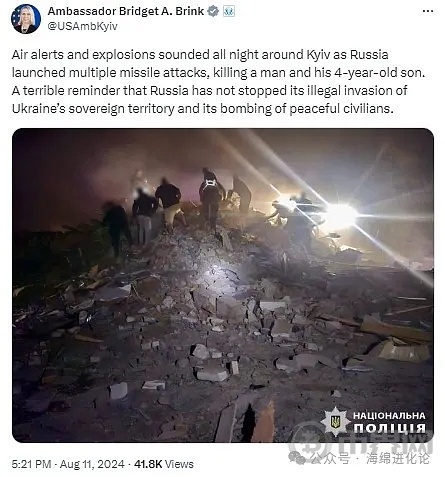Click the line starting 'Ukraine's sovereign territory'
Screen dimensions: 445x477
pyautogui.click(x=203, y=109)
